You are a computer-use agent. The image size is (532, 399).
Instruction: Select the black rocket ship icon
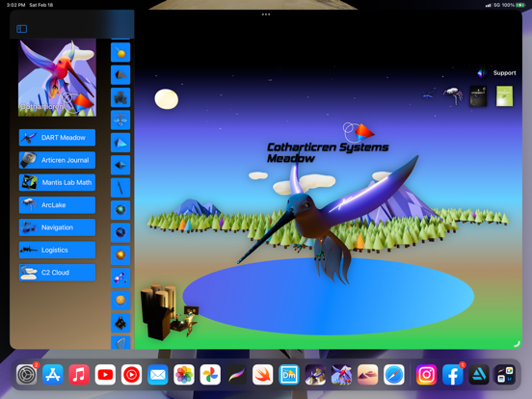tap(120, 323)
